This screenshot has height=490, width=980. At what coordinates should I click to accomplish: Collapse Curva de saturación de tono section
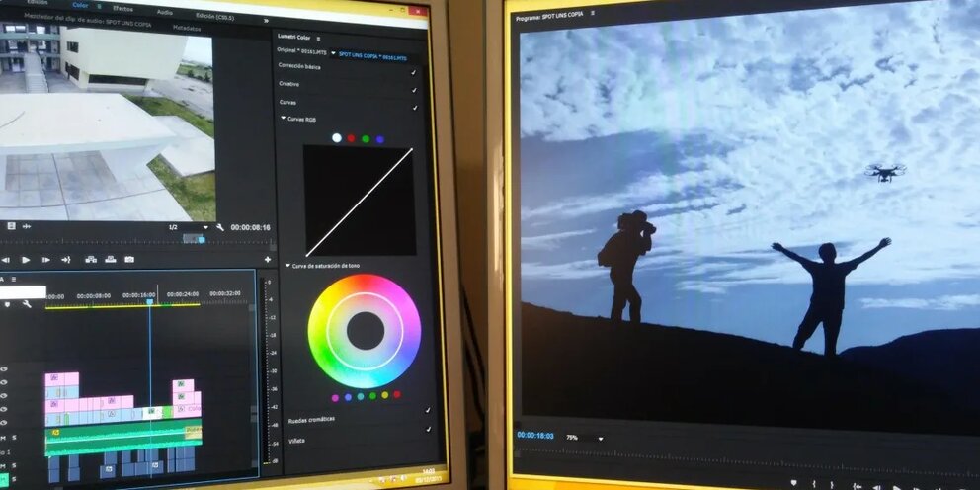pyautogui.click(x=287, y=266)
